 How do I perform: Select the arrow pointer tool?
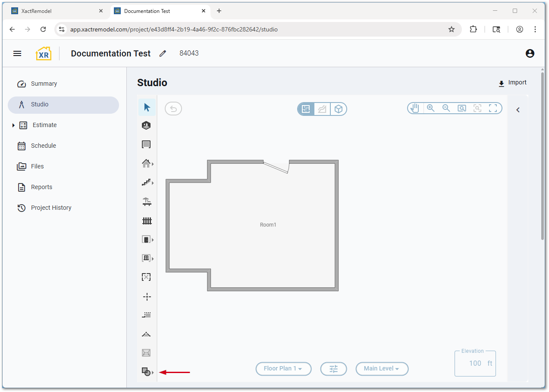coord(147,107)
